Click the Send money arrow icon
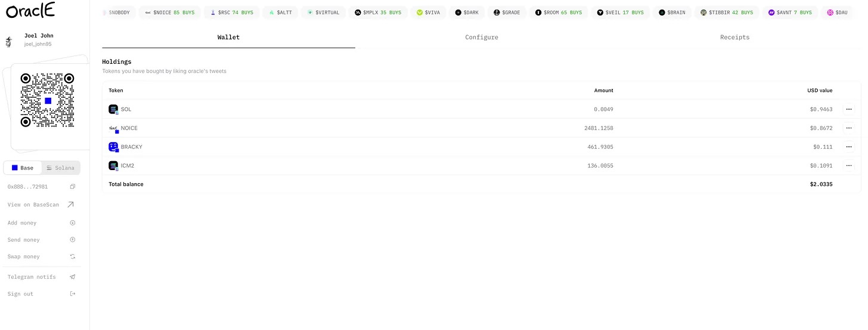This screenshot has width=868, height=330. point(73,240)
